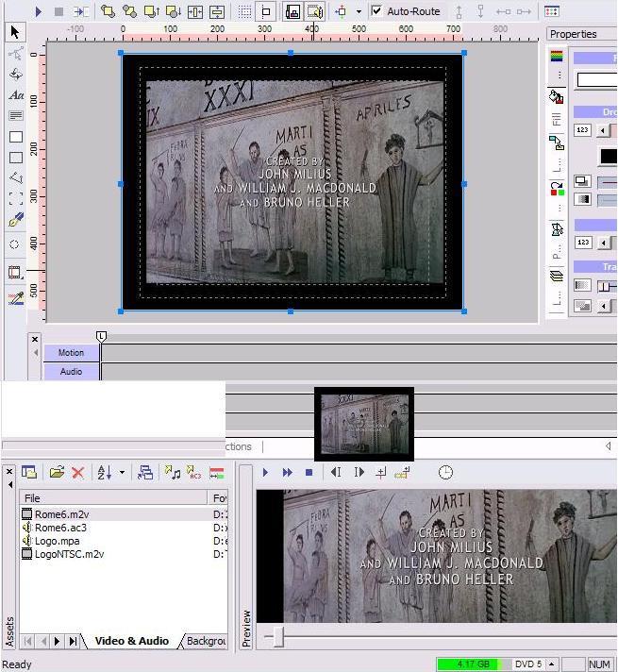The height and width of the screenshot is (672, 618).
Task: Close the timeline panel with X
Action: (x=35, y=339)
